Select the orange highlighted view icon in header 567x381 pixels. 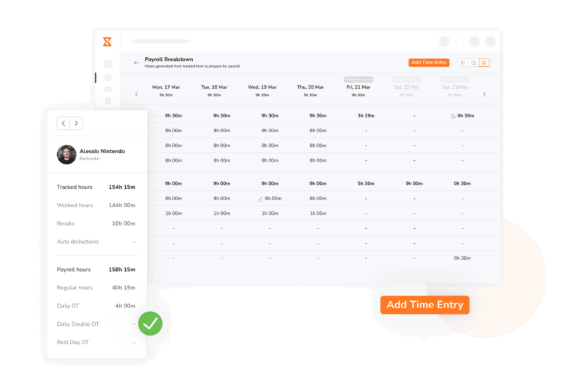(484, 63)
